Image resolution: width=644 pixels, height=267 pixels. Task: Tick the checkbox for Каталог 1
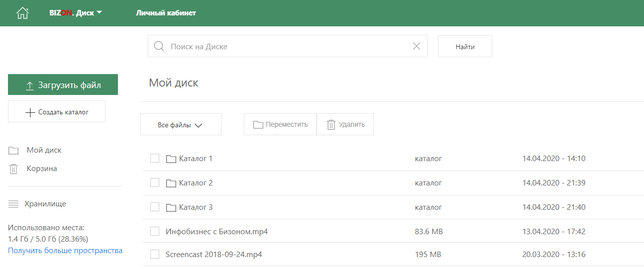(x=155, y=158)
